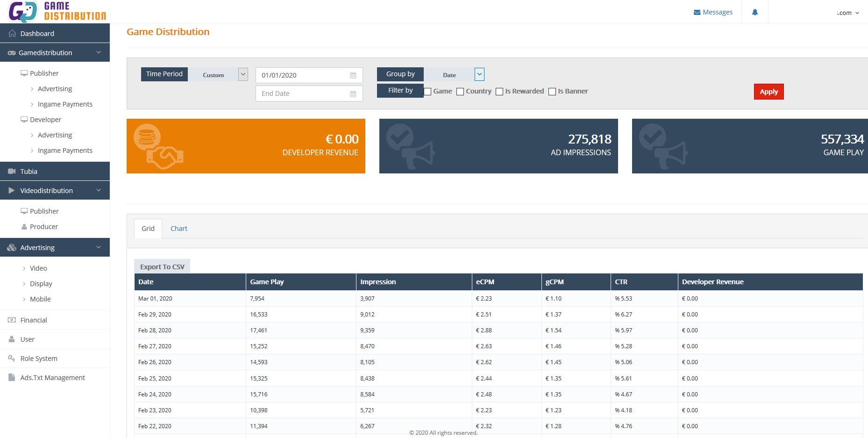Sort by the Developer Revenue column header
The image size is (868, 438).
(770, 282)
